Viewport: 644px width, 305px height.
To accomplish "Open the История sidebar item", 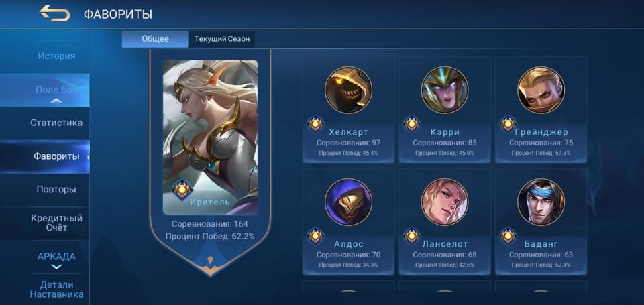I will 56,56.
